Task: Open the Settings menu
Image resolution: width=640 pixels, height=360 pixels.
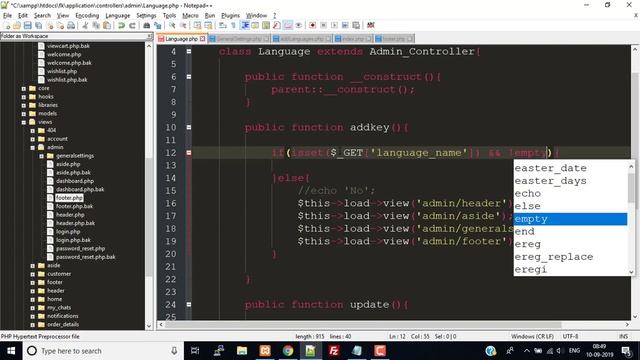Action: point(146,15)
